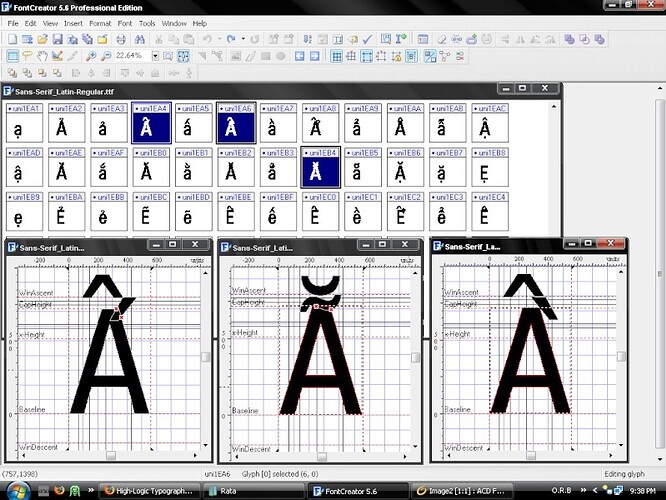Open High-Logic Typography taskbar button

(x=148, y=490)
